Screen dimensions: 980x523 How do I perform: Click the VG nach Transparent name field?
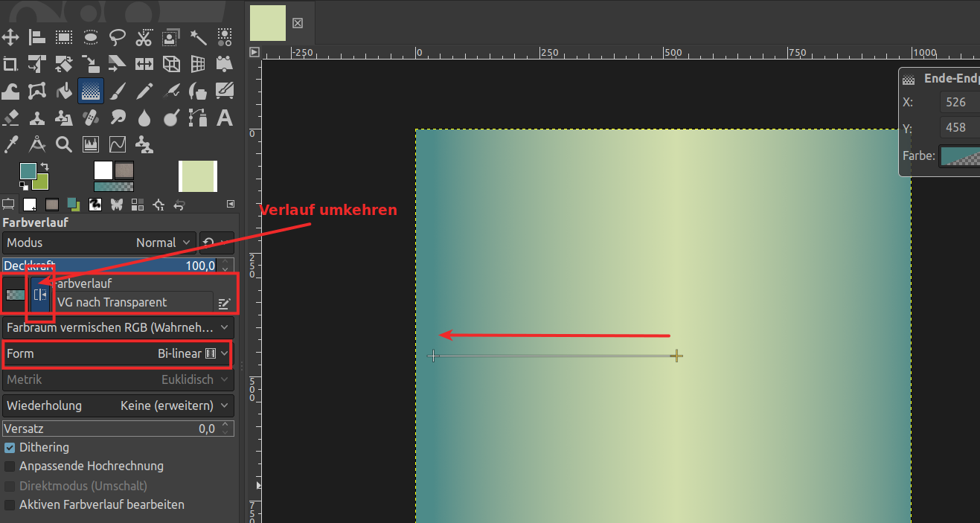click(132, 302)
